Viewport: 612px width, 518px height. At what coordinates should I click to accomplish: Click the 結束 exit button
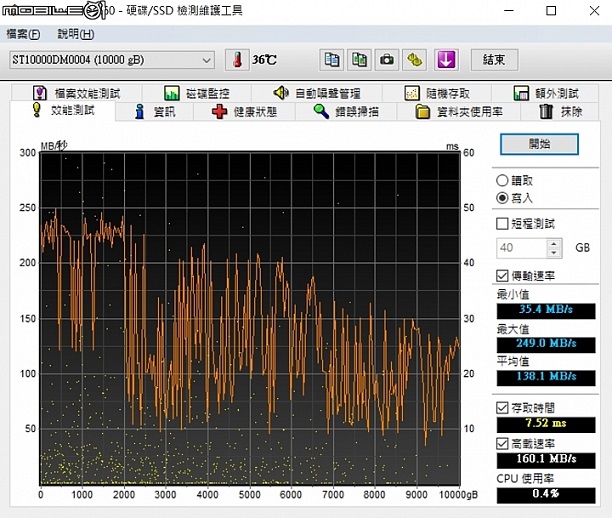pyautogui.click(x=495, y=60)
